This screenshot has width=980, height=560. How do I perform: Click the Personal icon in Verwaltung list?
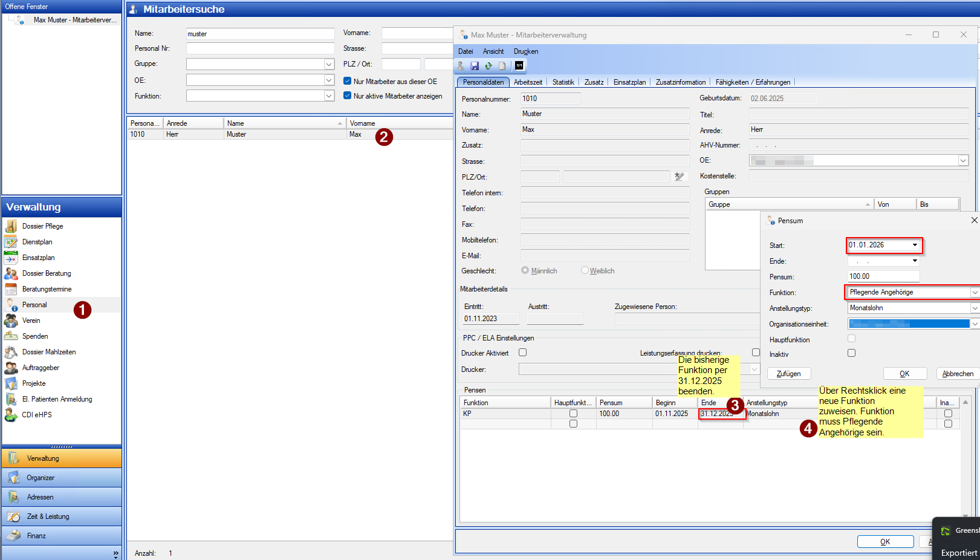tap(11, 305)
